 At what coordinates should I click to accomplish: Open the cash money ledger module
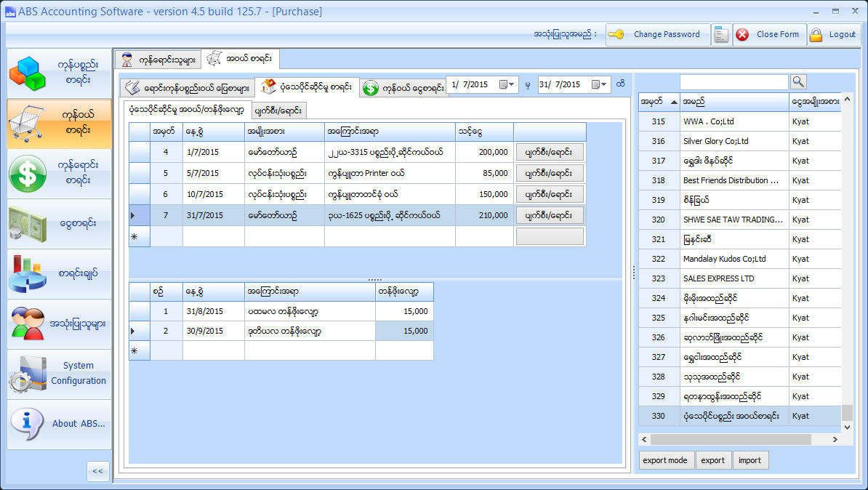(x=60, y=223)
